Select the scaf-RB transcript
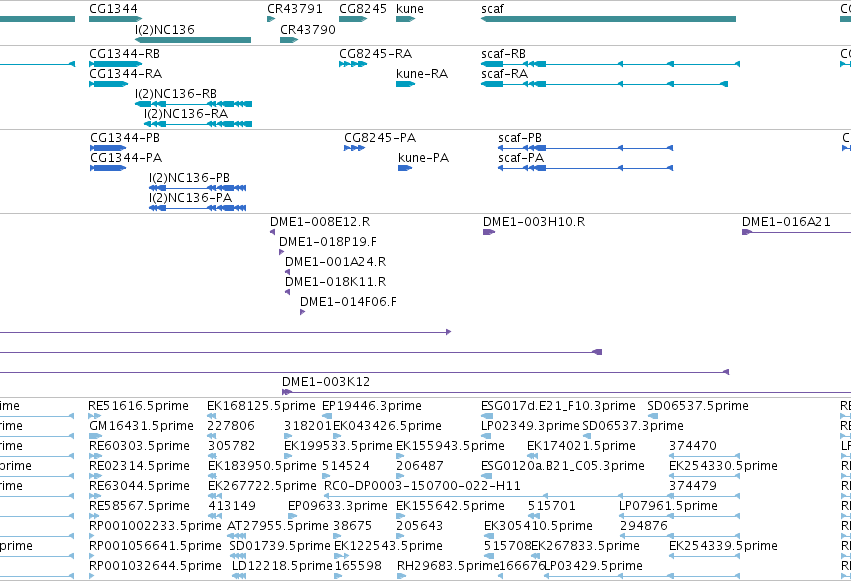The width and height of the screenshot is (851, 581). [611, 64]
